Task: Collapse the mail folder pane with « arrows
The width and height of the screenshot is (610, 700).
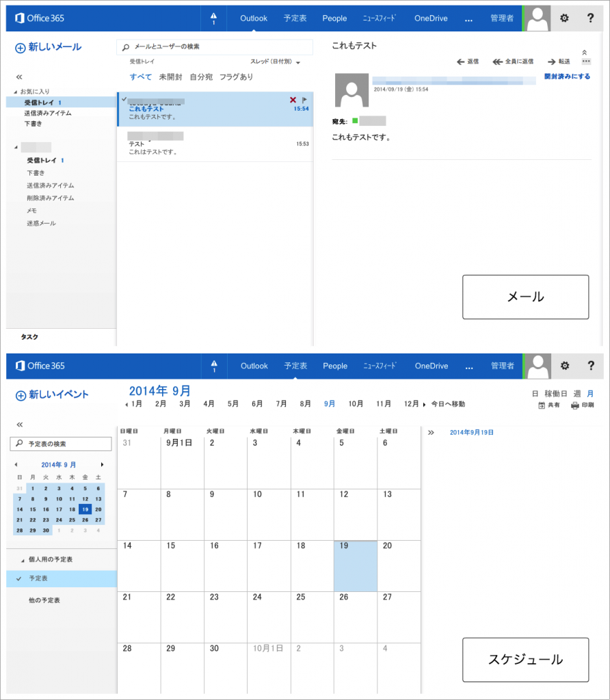Action: tap(18, 77)
